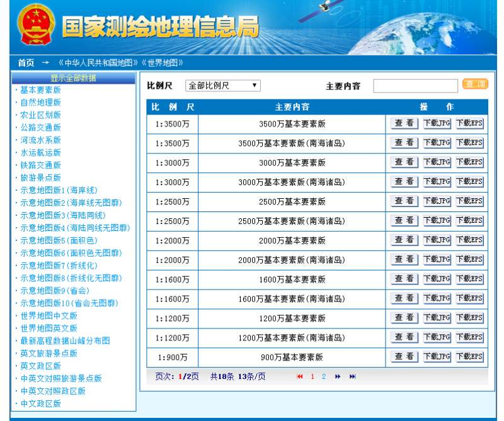Select 农业区划版 in sidebar
Image resolution: width=504 pixels, height=421 pixels.
click(x=40, y=115)
